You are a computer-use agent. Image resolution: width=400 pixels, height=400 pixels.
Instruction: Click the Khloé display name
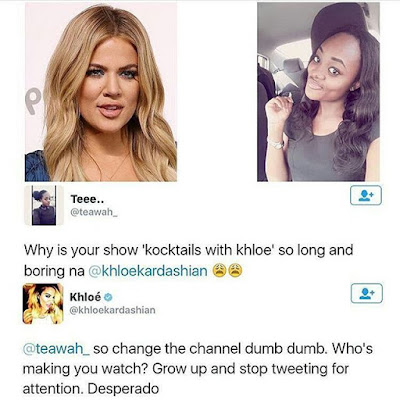tap(85, 296)
